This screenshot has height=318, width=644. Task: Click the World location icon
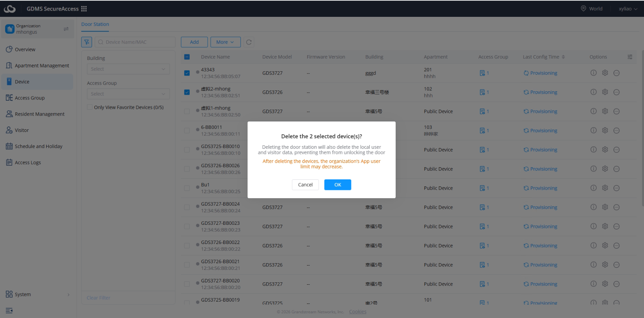pyautogui.click(x=583, y=9)
